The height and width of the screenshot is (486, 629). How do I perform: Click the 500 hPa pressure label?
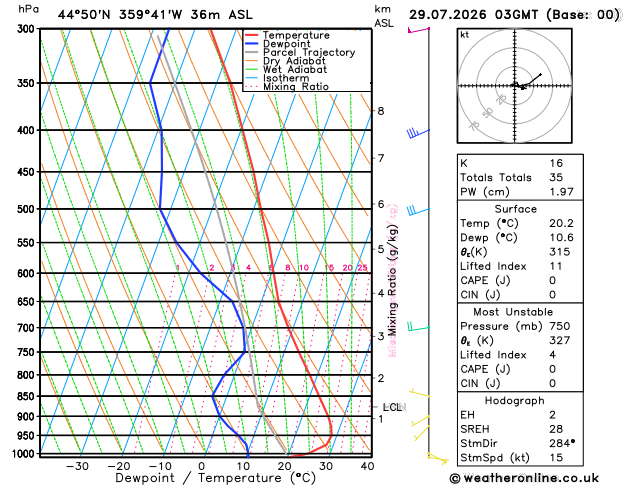pyautogui.click(x=28, y=209)
